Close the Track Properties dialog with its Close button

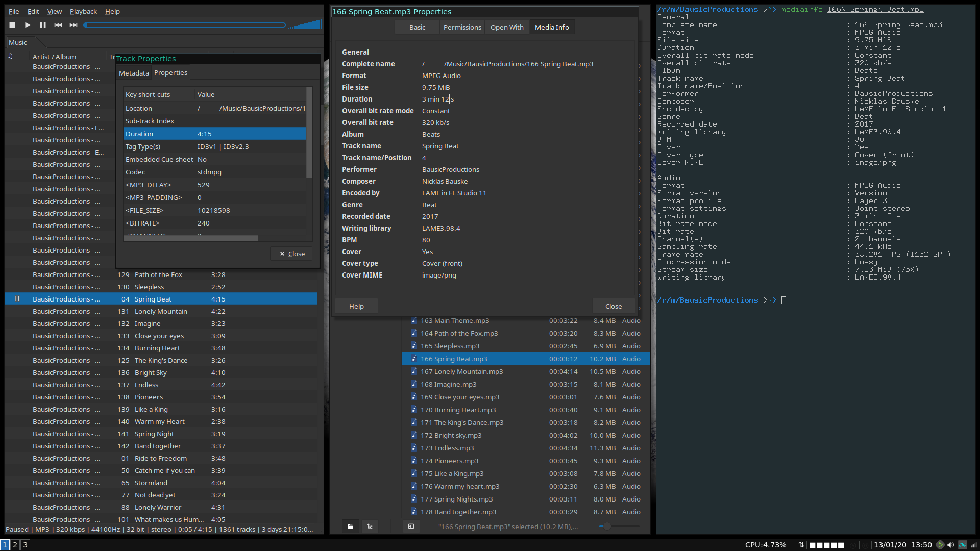(x=291, y=254)
